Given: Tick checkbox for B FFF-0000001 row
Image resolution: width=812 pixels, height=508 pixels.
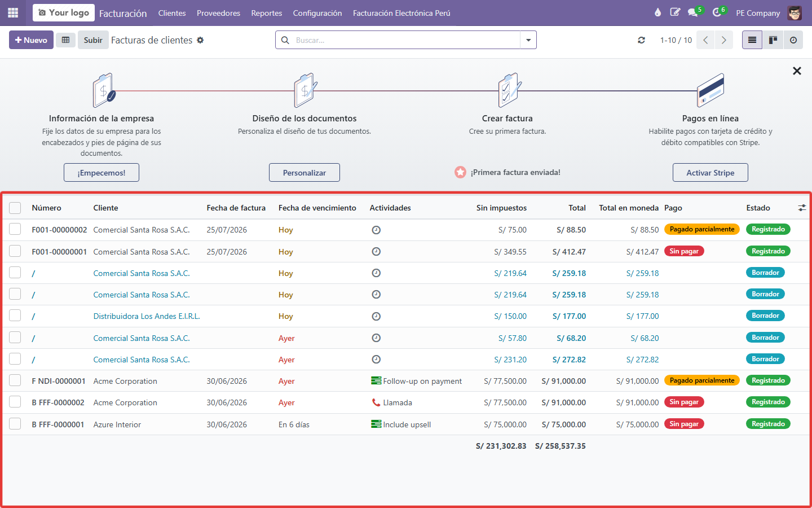Looking at the screenshot, I should coord(15,424).
